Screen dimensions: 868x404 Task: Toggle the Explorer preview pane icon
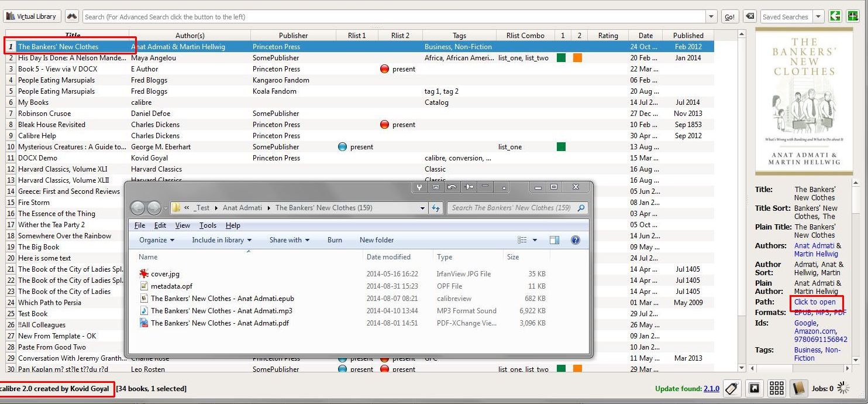[x=554, y=240]
